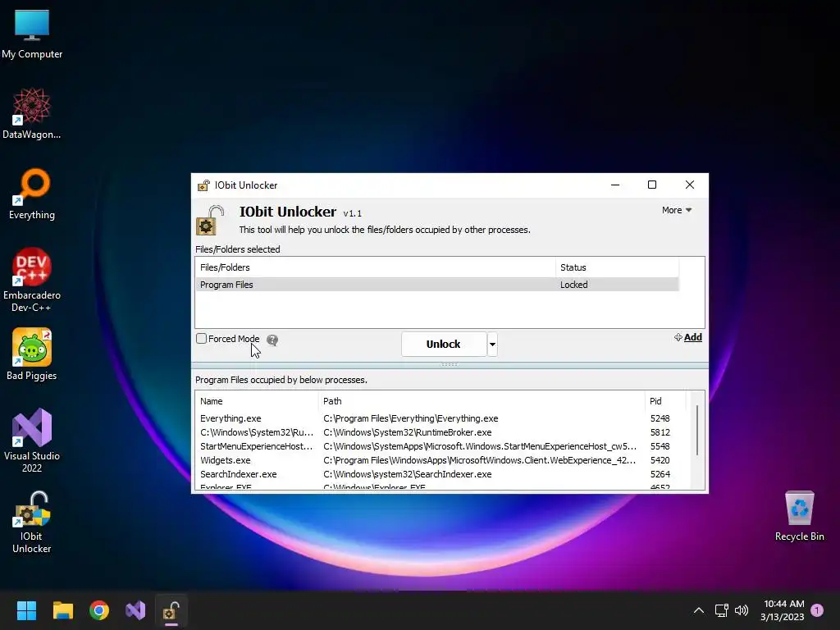Screen dimensions: 840x630
Task: Click the Unlock button
Action: (x=444, y=344)
